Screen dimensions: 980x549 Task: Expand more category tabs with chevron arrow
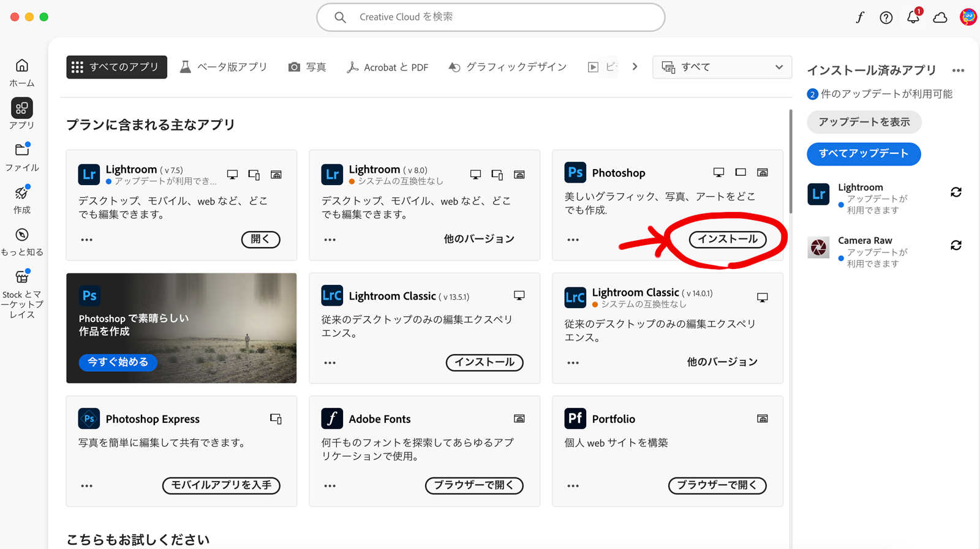[635, 67]
